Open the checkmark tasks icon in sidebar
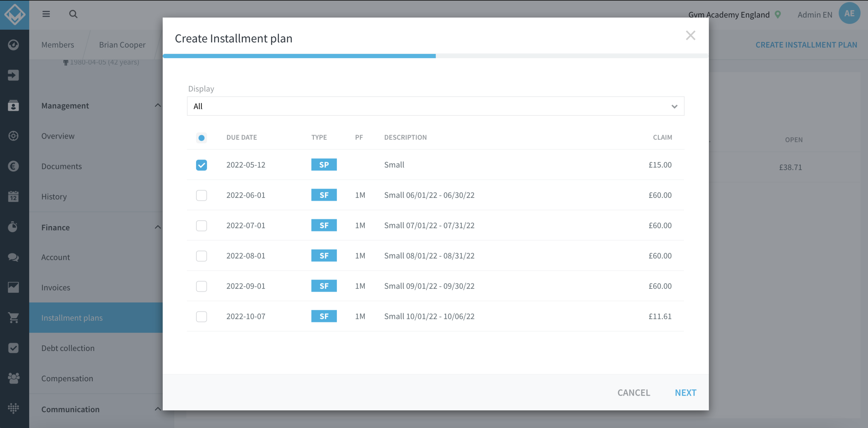Viewport: 868px width, 428px height. 14,348
